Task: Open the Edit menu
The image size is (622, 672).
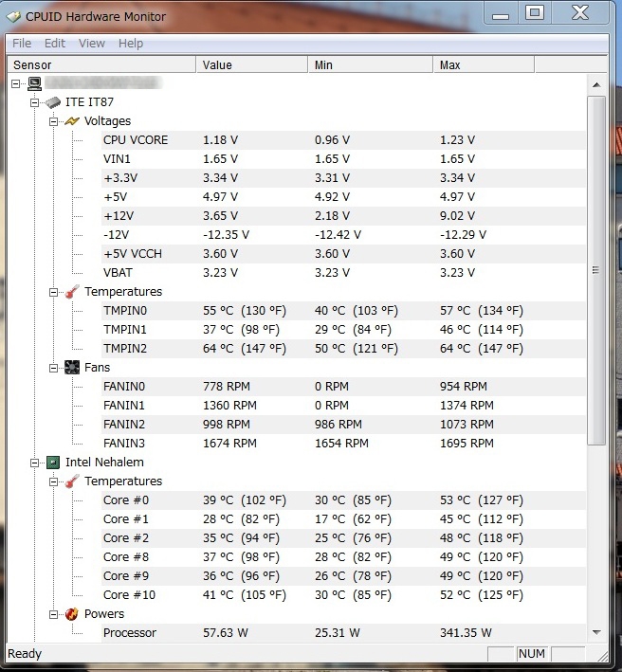Action: [55, 44]
